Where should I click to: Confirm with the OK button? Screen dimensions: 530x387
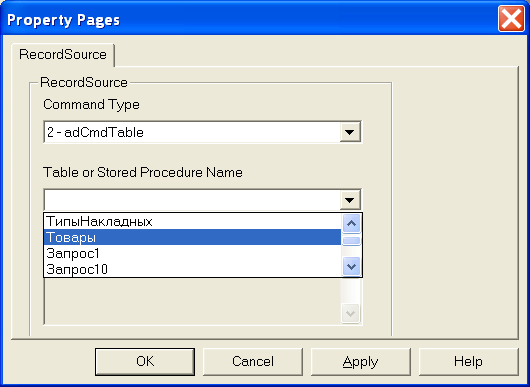point(145,362)
